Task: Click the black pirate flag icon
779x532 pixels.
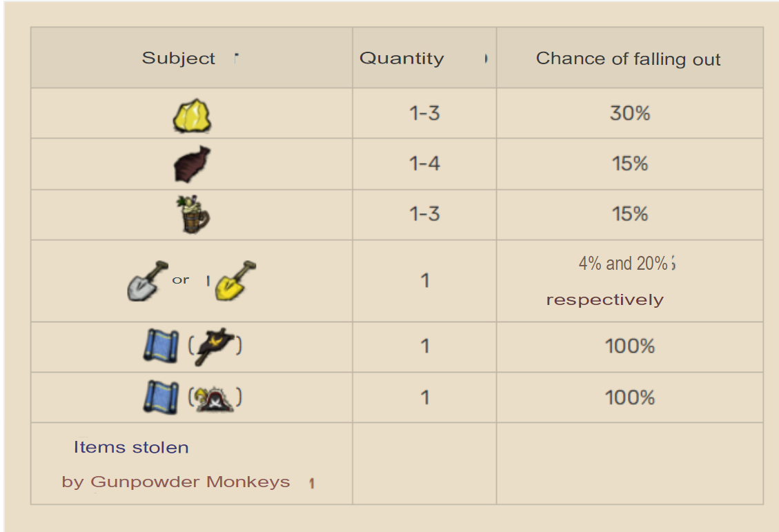Action: 215,346
